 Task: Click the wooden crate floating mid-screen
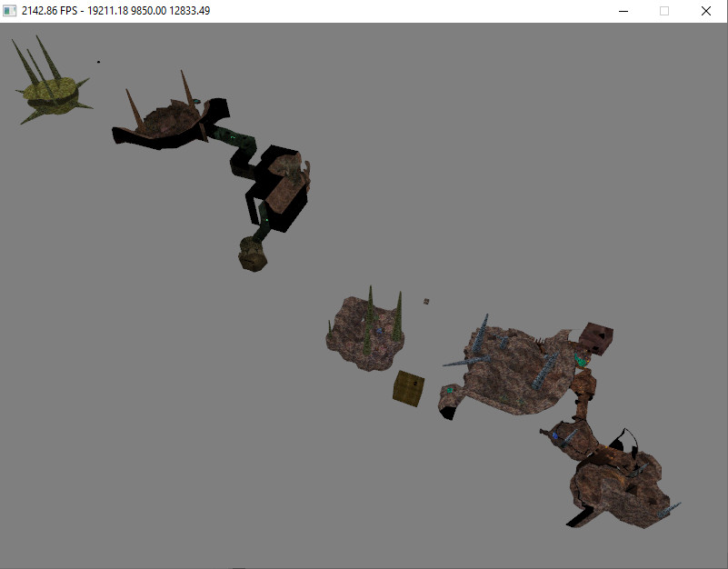(x=406, y=389)
